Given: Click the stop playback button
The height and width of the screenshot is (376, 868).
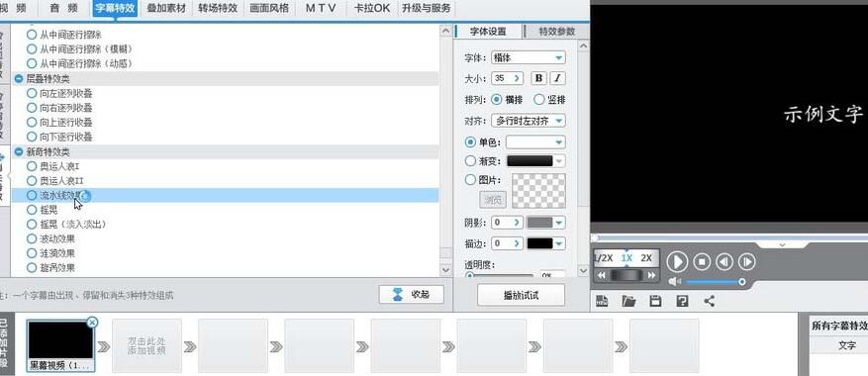Looking at the screenshot, I should point(702,261).
